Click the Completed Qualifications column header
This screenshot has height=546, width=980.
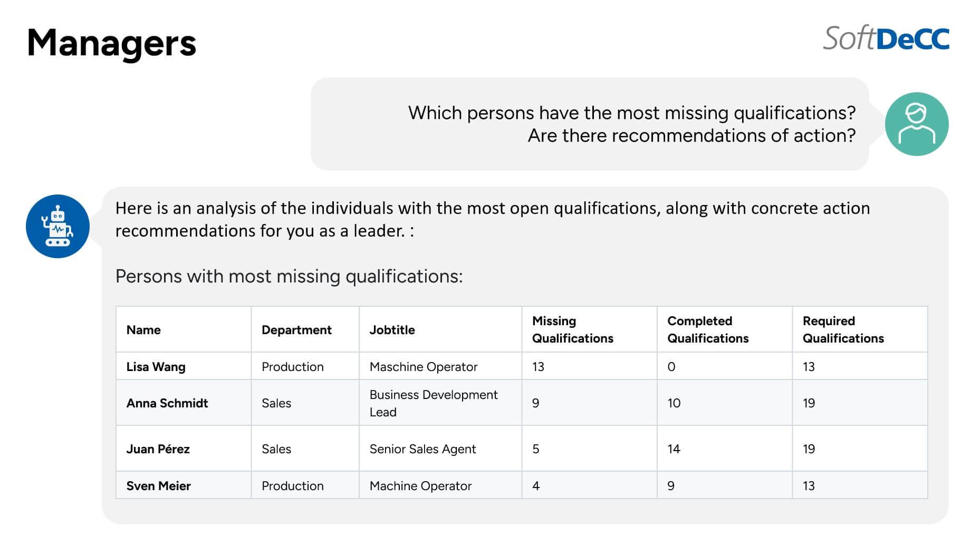coord(708,329)
